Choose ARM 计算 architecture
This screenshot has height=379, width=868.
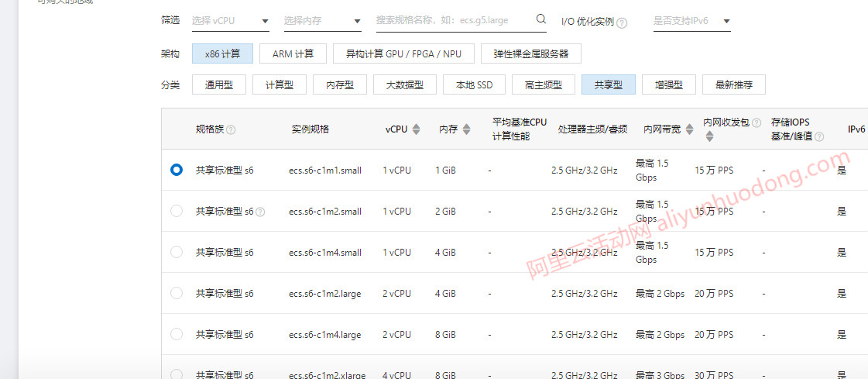(293, 53)
